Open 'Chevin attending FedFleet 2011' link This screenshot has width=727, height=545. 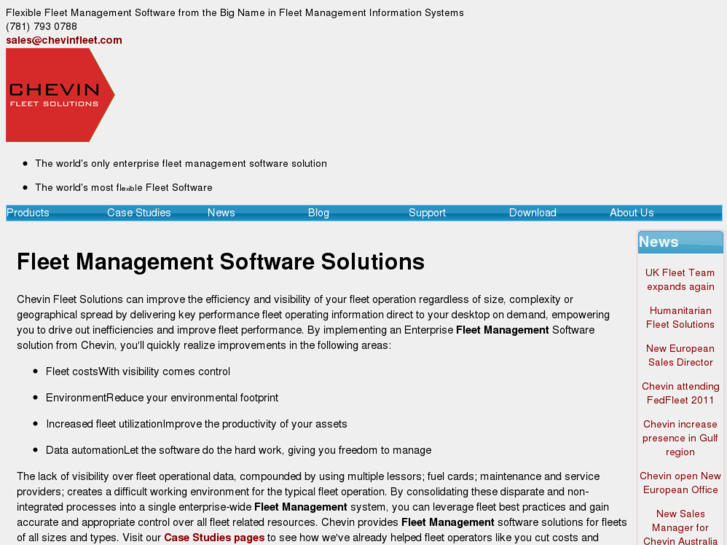680,393
